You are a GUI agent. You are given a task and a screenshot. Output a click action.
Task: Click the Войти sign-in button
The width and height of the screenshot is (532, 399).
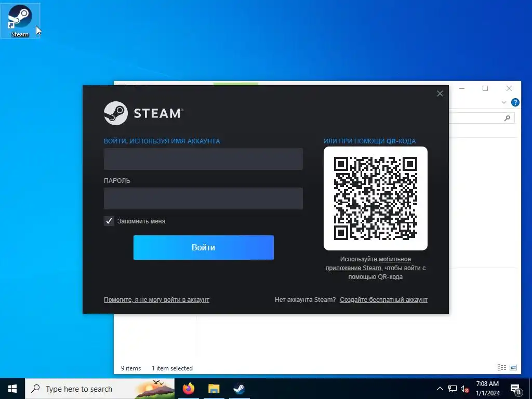click(203, 247)
